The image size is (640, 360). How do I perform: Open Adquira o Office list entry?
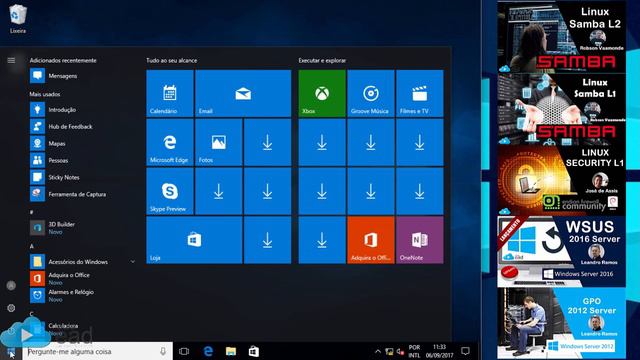(82, 278)
